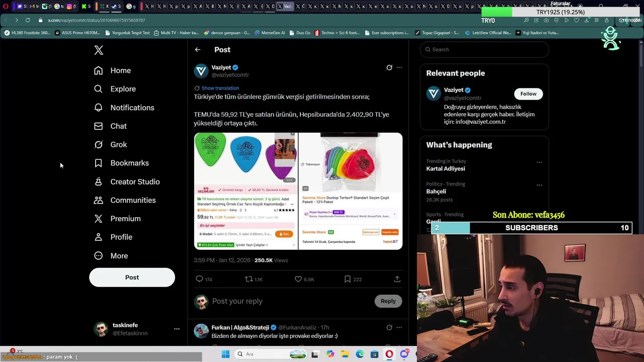644x362 pixels.
Task: Open the post's three-dot more menu
Action: [399, 67]
